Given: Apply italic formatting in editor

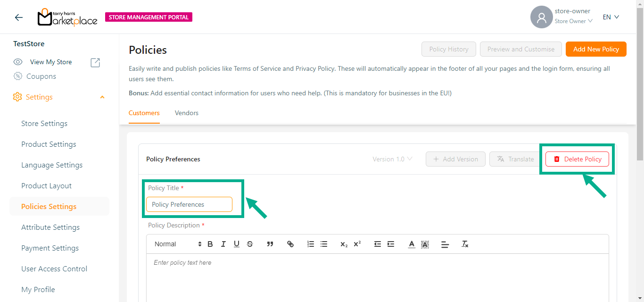Looking at the screenshot, I should click(223, 244).
